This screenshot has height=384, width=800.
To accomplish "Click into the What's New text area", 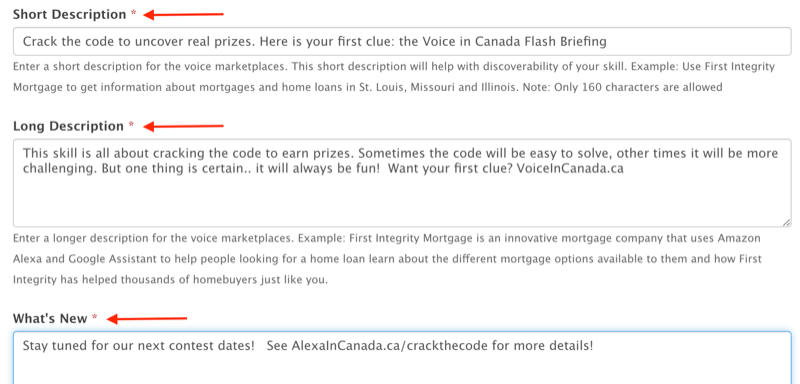I will tap(402, 357).
